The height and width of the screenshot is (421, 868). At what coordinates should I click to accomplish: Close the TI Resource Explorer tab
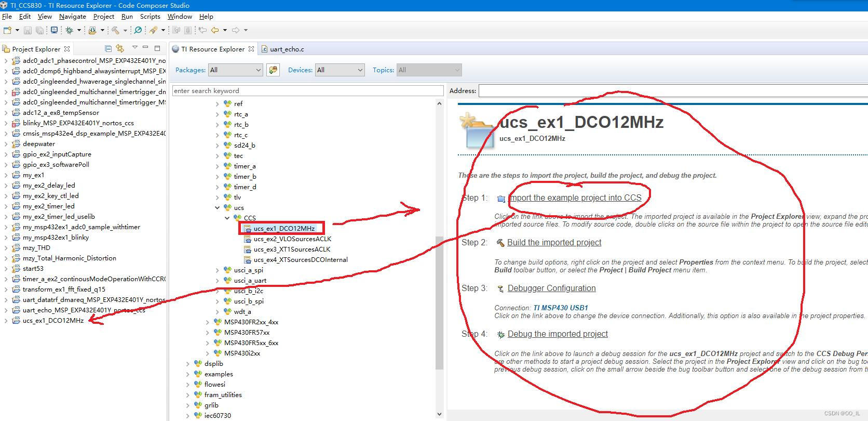[x=251, y=49]
